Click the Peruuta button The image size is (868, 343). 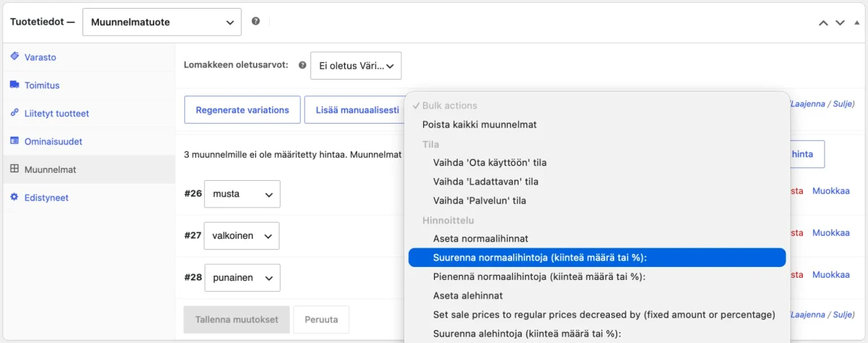coord(320,319)
